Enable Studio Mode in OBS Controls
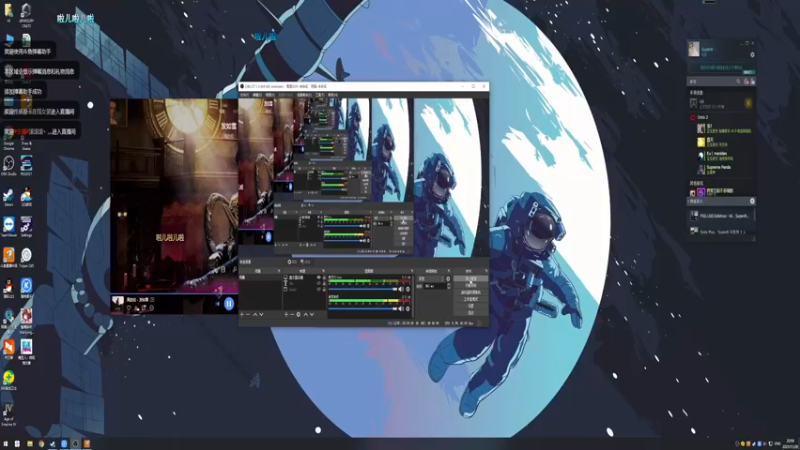800x450 pixels. click(x=470, y=299)
